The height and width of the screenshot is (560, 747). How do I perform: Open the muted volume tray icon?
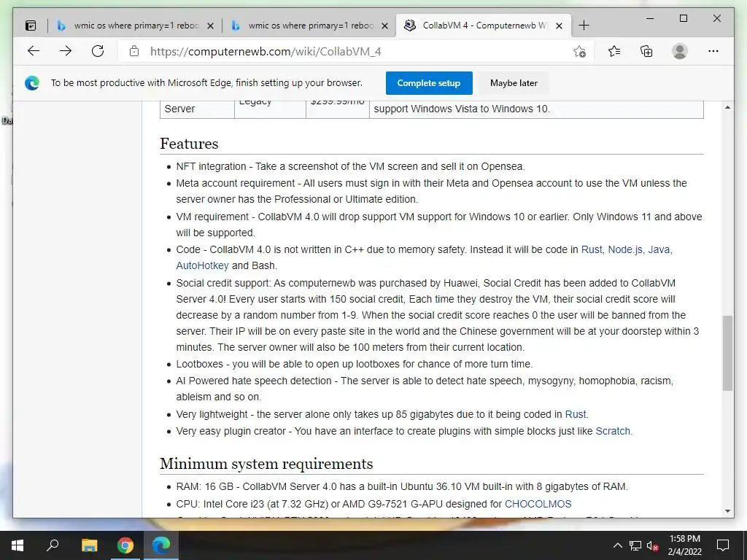(653, 545)
